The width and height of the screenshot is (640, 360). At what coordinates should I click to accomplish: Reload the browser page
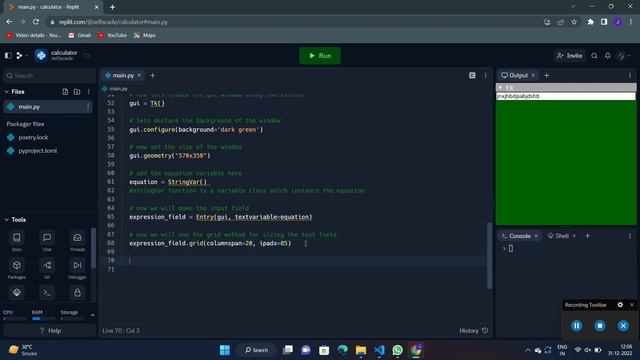pos(36,22)
